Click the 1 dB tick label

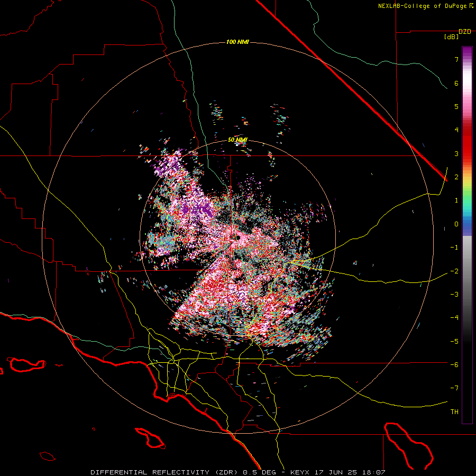[x=456, y=200]
